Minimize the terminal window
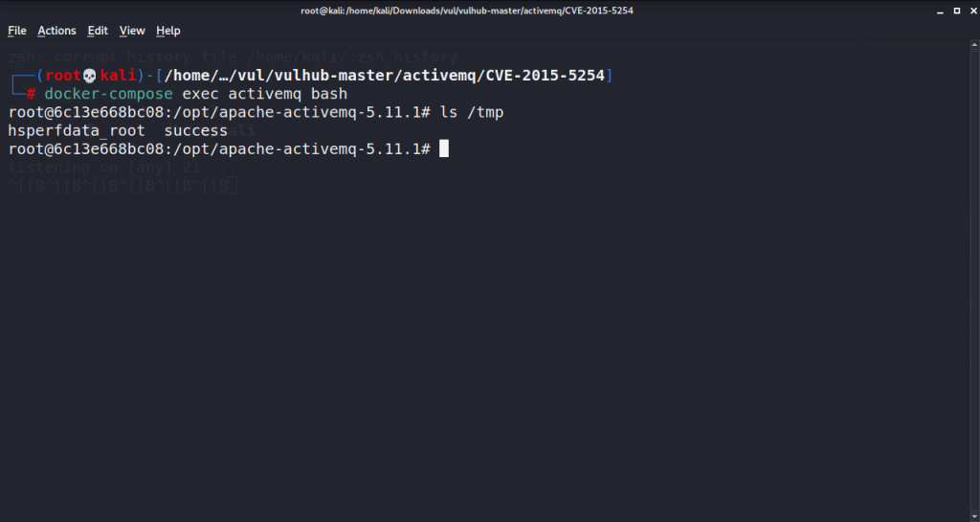Viewport: 980px width, 522px height. 940,11
